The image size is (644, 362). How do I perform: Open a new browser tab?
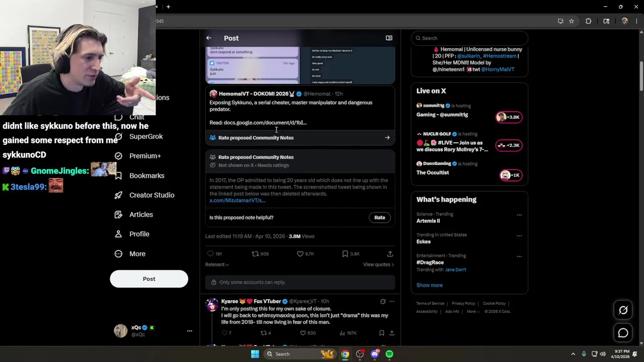(x=168, y=7)
